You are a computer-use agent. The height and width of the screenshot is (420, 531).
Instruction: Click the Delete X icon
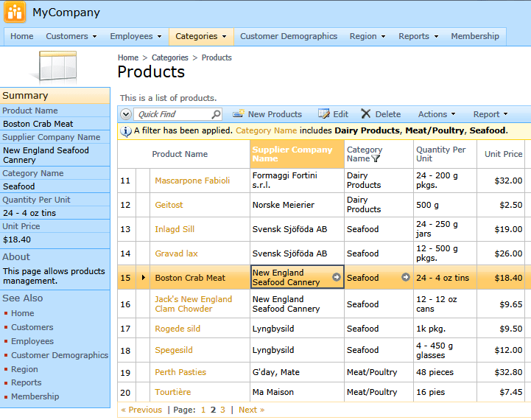(x=366, y=113)
